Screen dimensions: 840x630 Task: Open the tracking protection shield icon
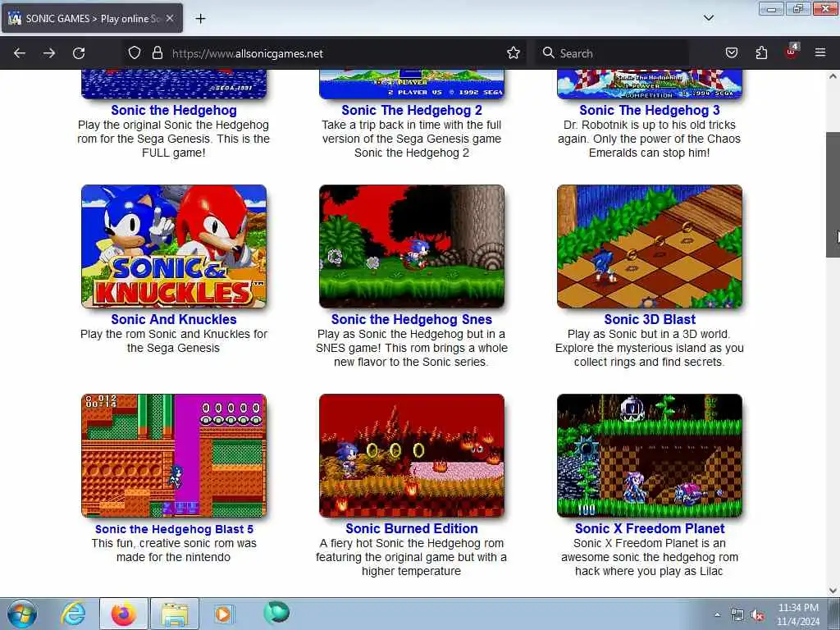pos(135,53)
